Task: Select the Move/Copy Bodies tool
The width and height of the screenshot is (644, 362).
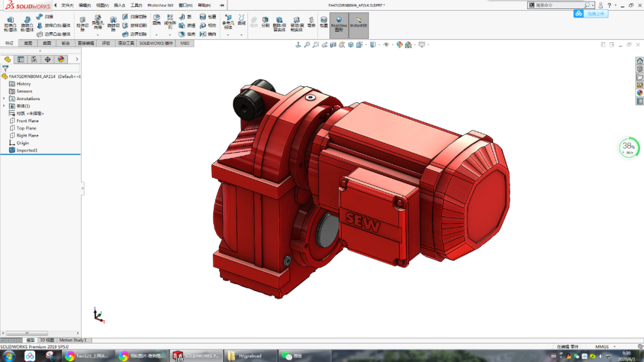Action: tap(297, 24)
